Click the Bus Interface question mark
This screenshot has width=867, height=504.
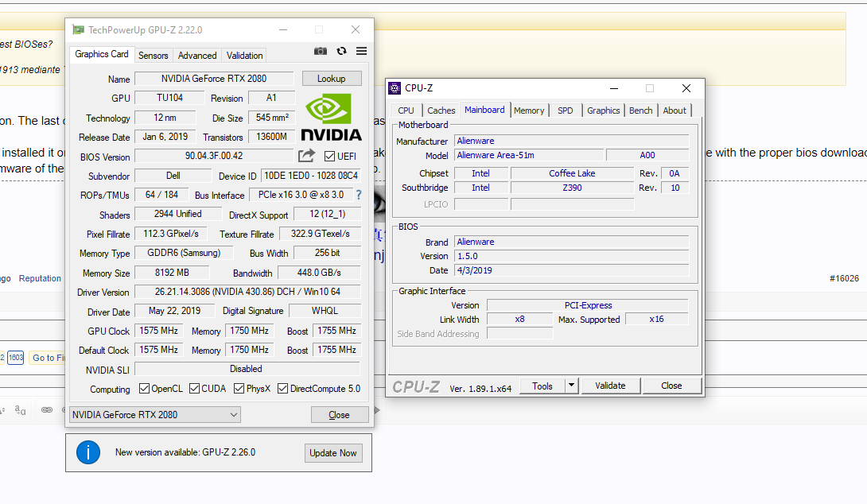click(359, 195)
